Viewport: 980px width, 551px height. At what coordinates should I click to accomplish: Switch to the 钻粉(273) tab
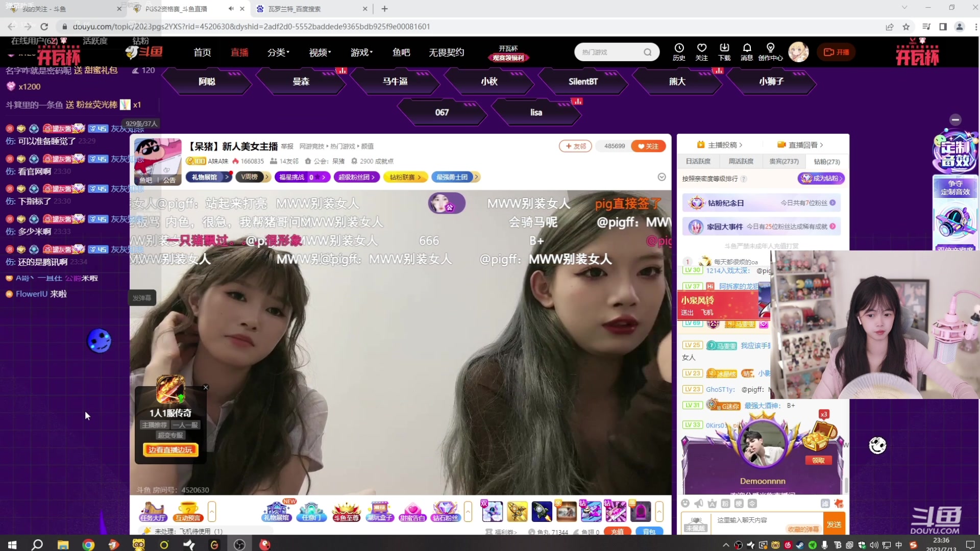(x=827, y=161)
